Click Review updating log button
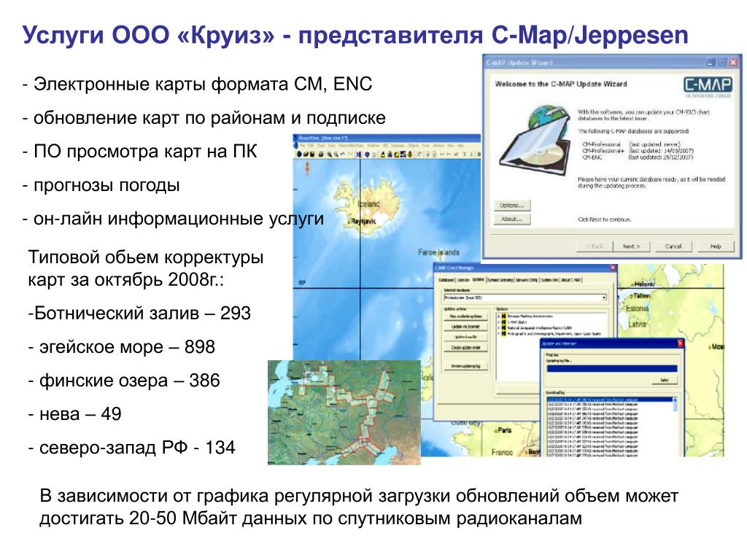The width and height of the screenshot is (747, 560). (x=466, y=366)
